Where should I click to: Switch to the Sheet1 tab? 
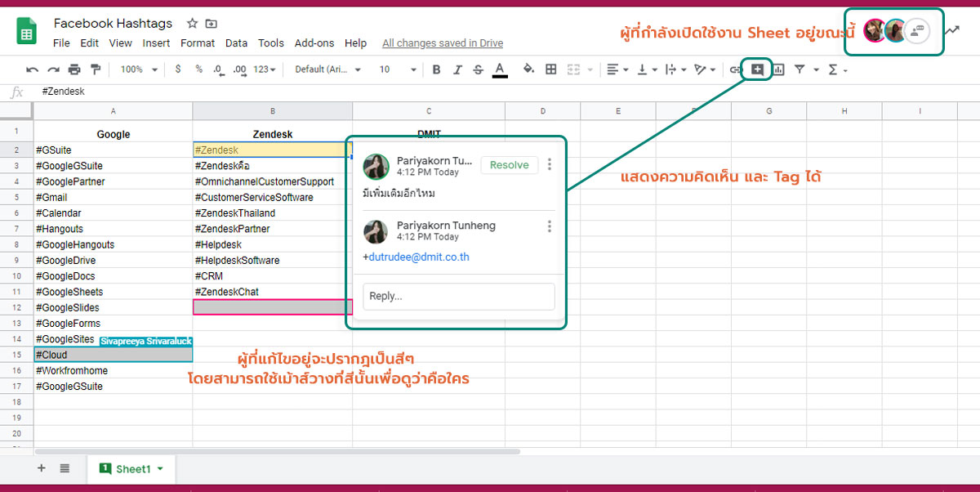pyautogui.click(x=132, y=469)
